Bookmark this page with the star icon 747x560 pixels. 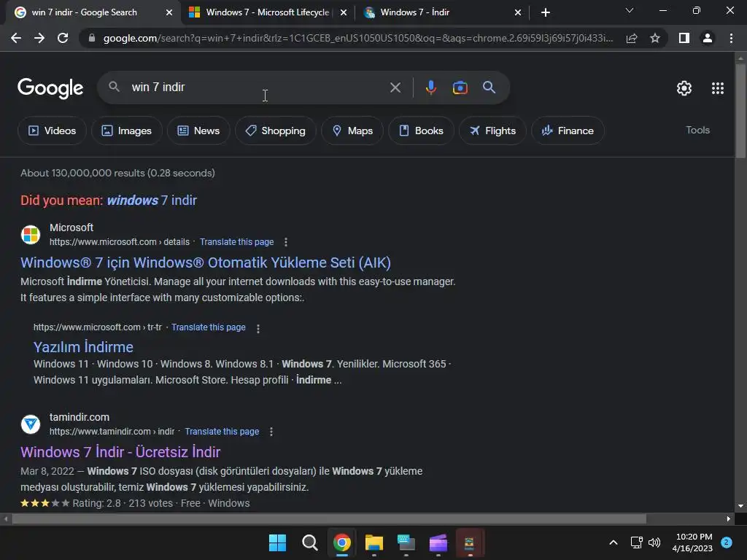pyautogui.click(x=655, y=38)
